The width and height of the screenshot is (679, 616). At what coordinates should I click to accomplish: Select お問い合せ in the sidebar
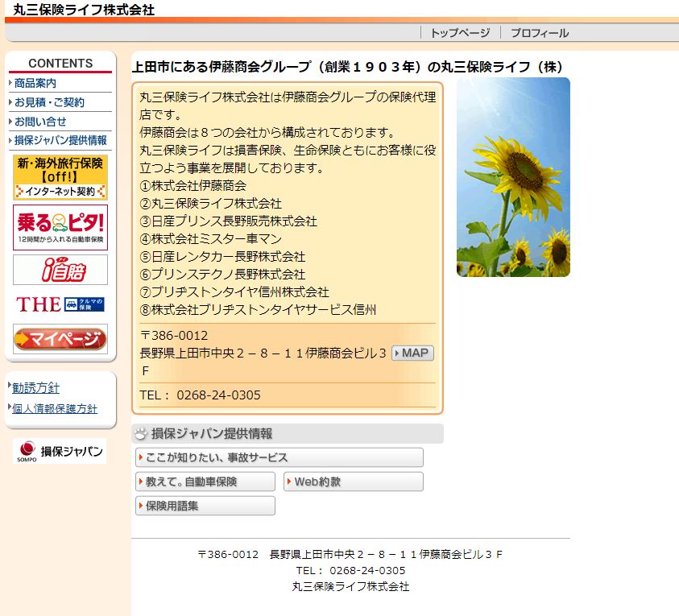click(x=40, y=122)
